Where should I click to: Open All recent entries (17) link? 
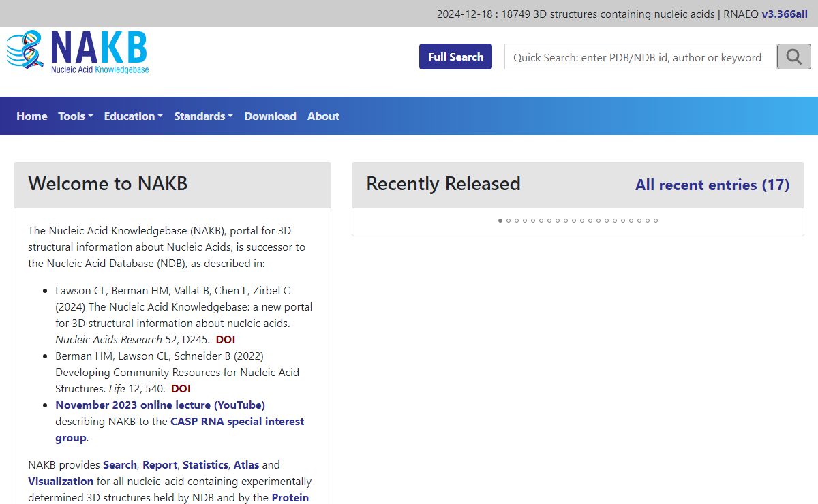coord(712,185)
